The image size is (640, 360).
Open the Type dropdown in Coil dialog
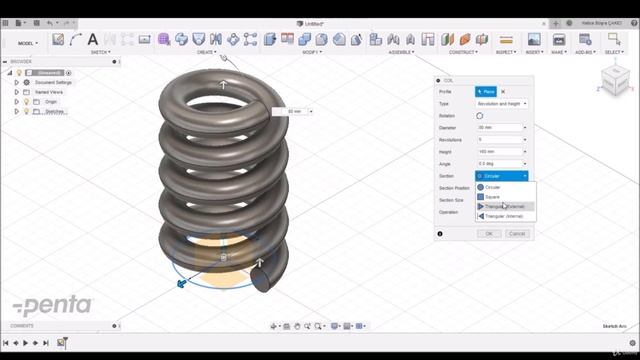tap(502, 104)
